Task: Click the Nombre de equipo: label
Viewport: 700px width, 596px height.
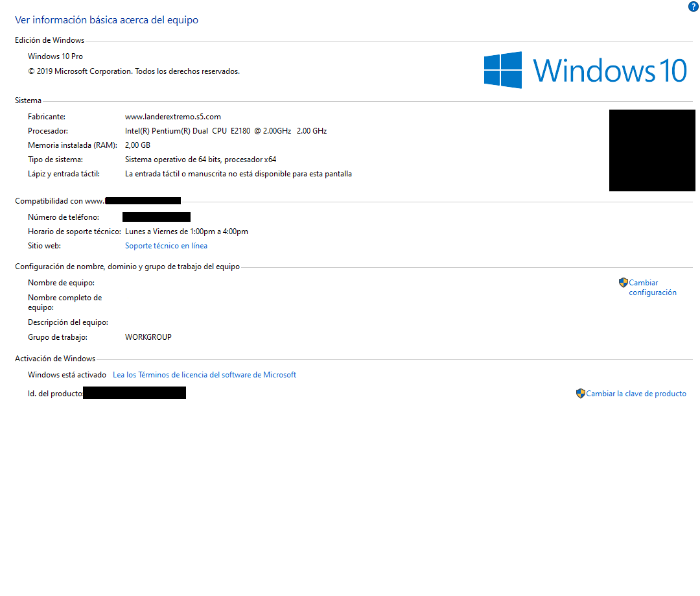Action: 61,283
